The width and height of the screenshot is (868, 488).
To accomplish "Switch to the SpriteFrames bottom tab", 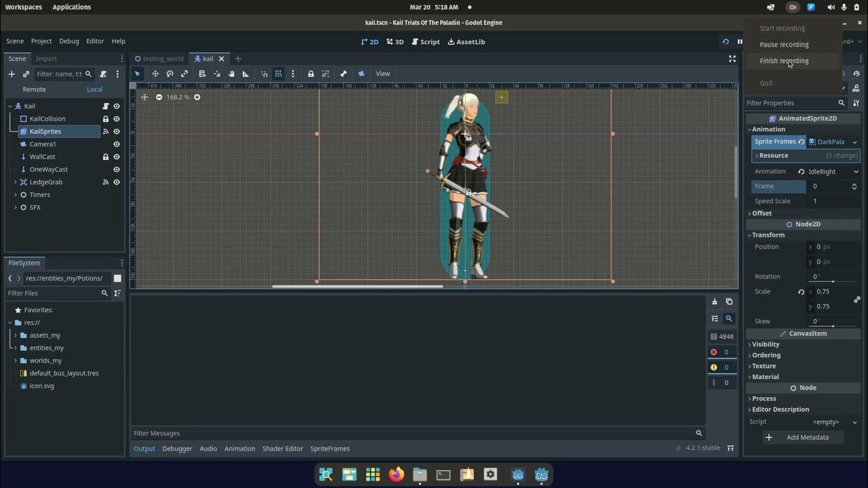I will point(330,449).
